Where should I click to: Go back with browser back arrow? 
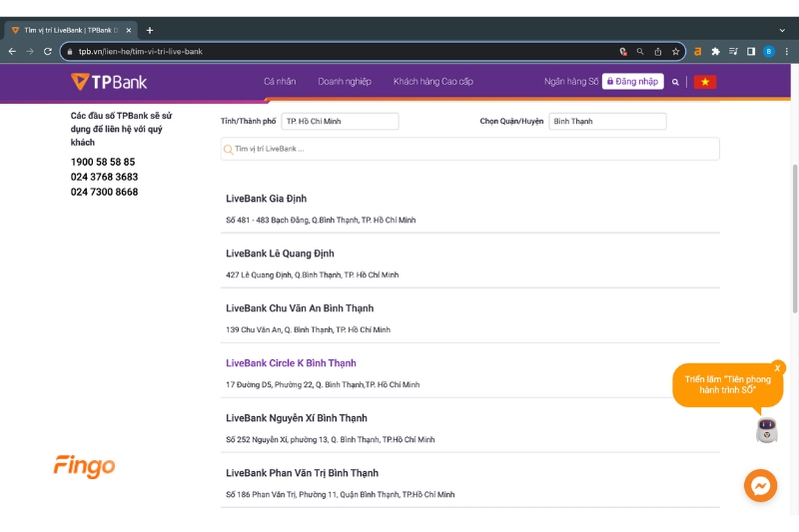coord(12,52)
